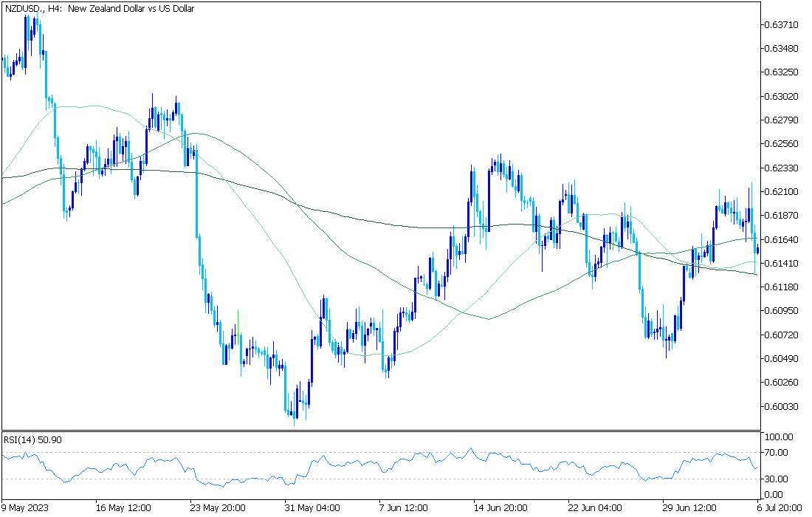This screenshot has width=812, height=517.
Task: Click the 7 Jun 12:00 time label
Action: click(x=403, y=507)
